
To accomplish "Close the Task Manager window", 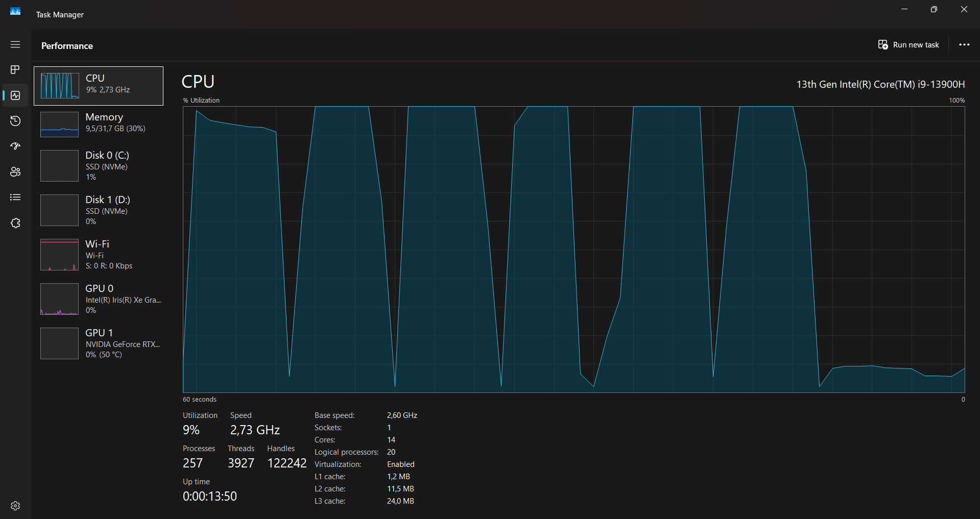I will click(964, 9).
